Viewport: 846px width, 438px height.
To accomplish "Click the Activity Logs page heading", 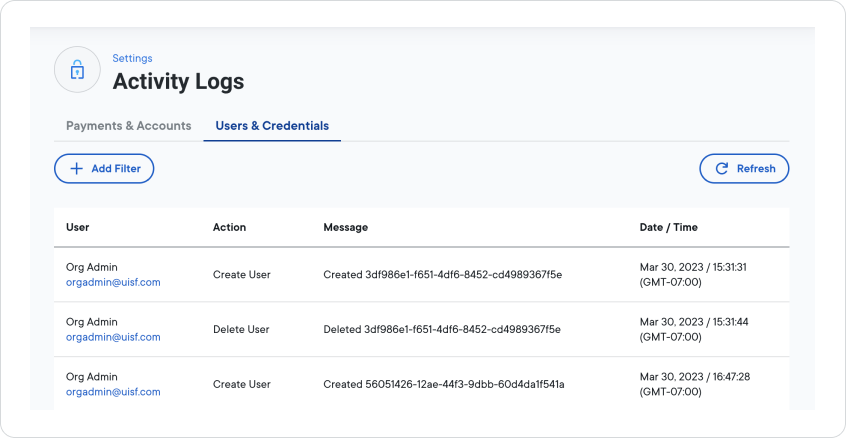I will click(178, 81).
